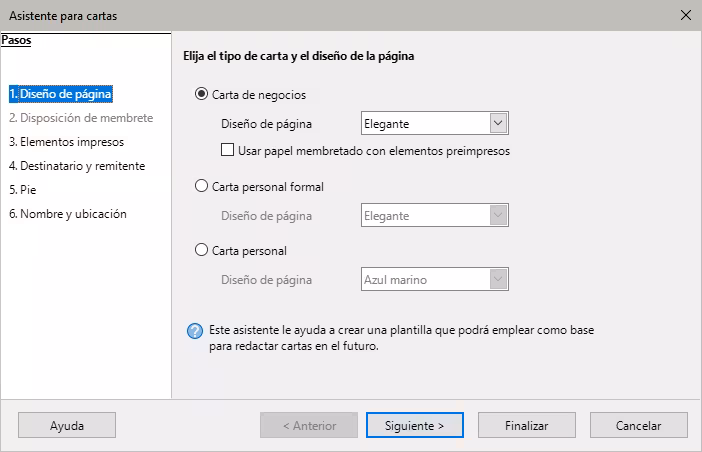Proceed with the Siguiente button
The height and width of the screenshot is (452, 702).
(x=415, y=425)
